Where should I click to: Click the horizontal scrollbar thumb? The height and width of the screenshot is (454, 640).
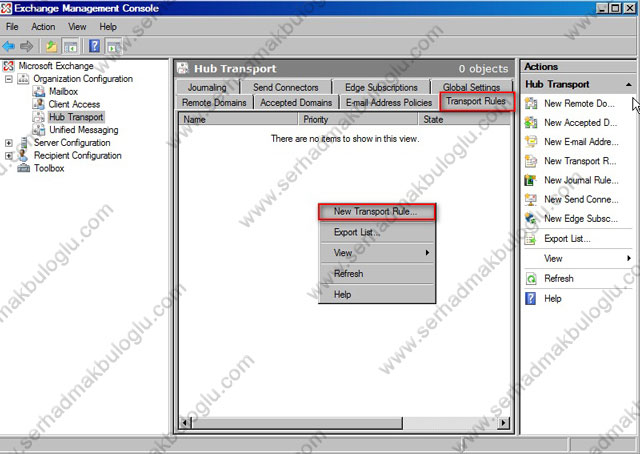point(297,423)
